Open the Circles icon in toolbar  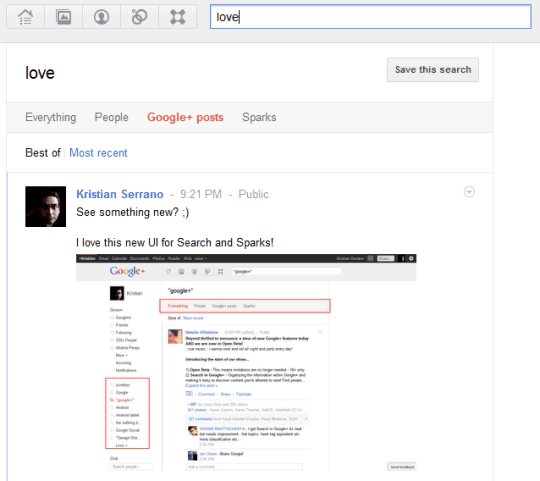139,17
